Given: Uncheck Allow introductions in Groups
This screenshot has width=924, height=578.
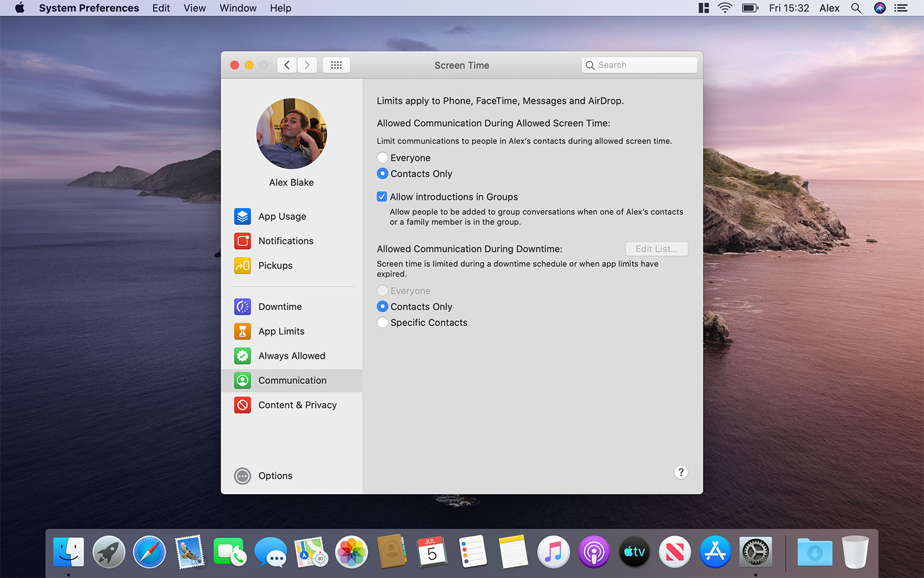Looking at the screenshot, I should [382, 197].
